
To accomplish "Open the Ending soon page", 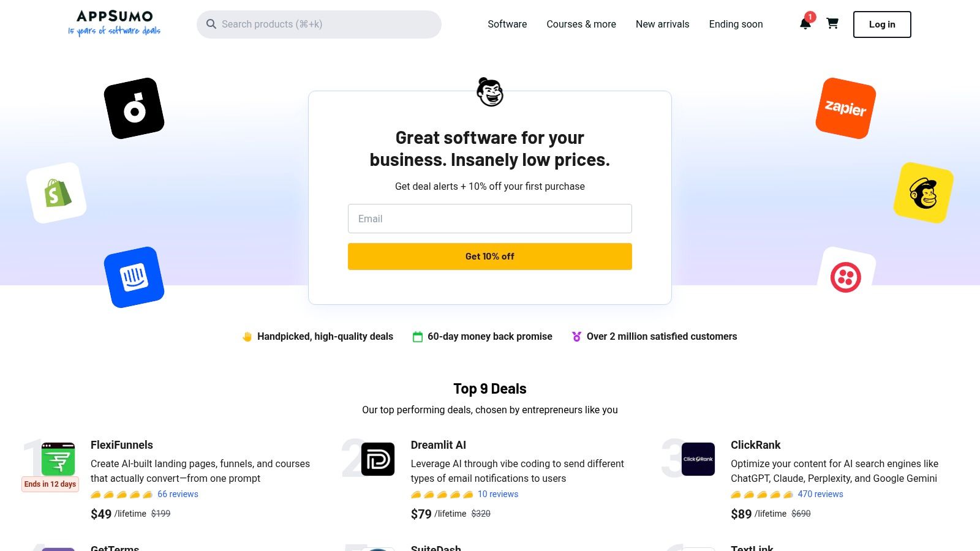I will tap(735, 24).
